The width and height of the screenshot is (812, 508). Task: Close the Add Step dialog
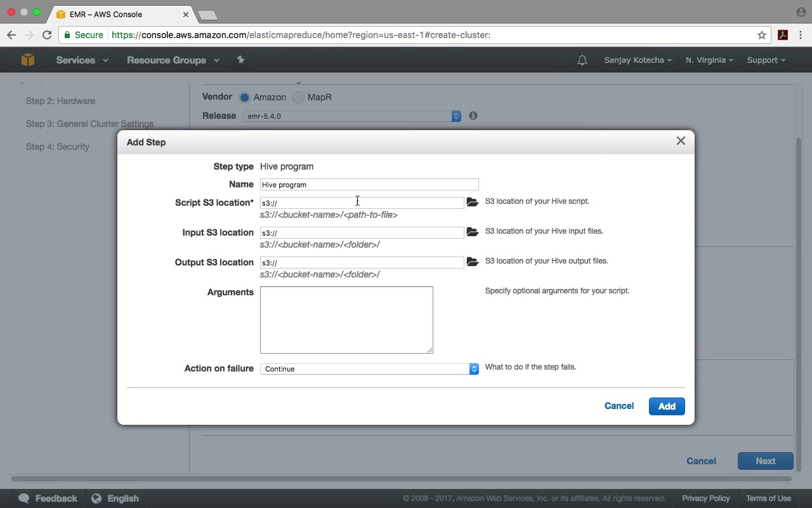point(681,141)
